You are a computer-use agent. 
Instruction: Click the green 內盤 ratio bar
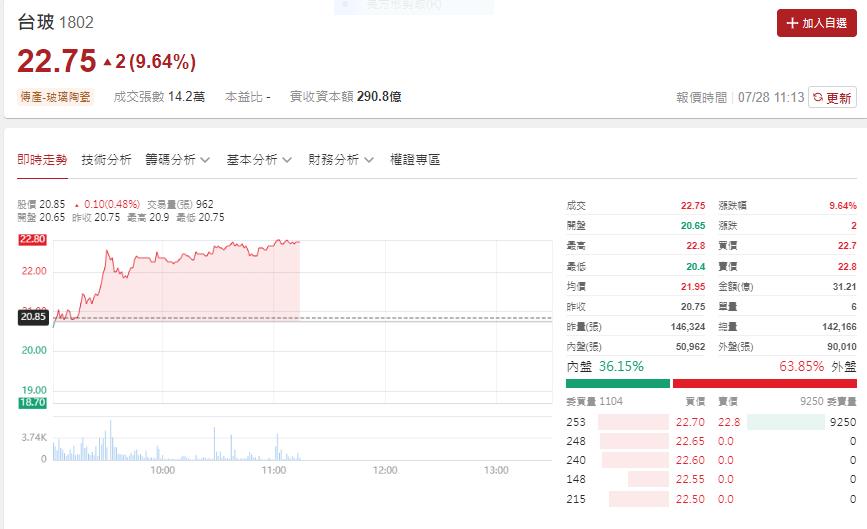[x=618, y=384]
